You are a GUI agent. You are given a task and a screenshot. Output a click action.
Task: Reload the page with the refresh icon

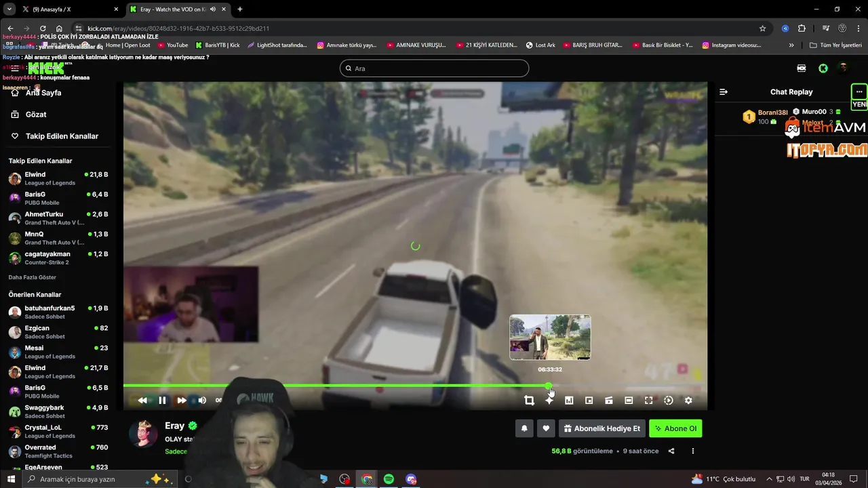click(43, 28)
